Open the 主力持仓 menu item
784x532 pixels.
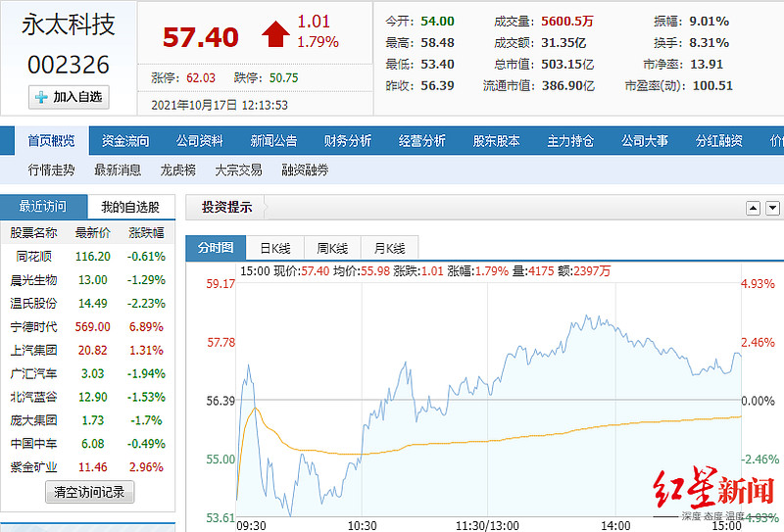coord(570,141)
